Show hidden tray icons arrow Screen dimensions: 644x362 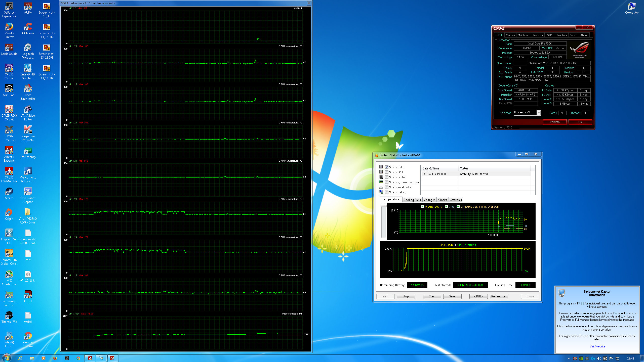(x=569, y=358)
